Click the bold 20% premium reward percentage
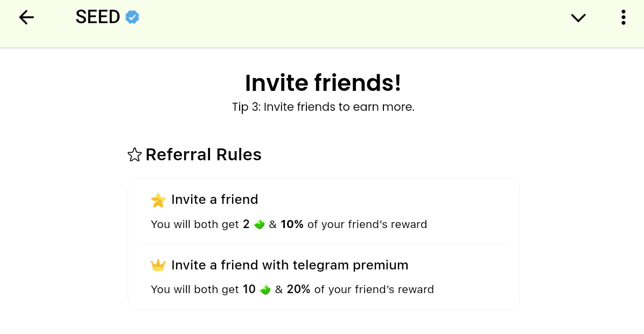This screenshot has width=644, height=334. (299, 289)
